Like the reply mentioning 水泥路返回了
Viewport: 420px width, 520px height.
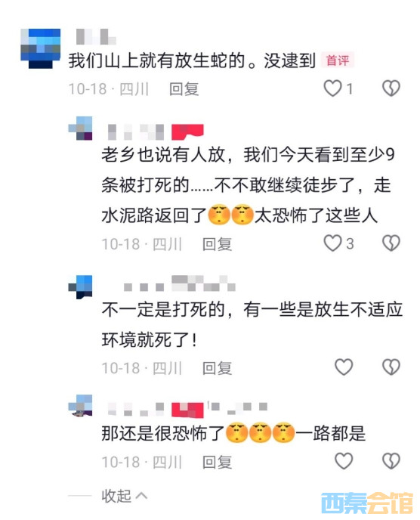pyautogui.click(x=332, y=243)
